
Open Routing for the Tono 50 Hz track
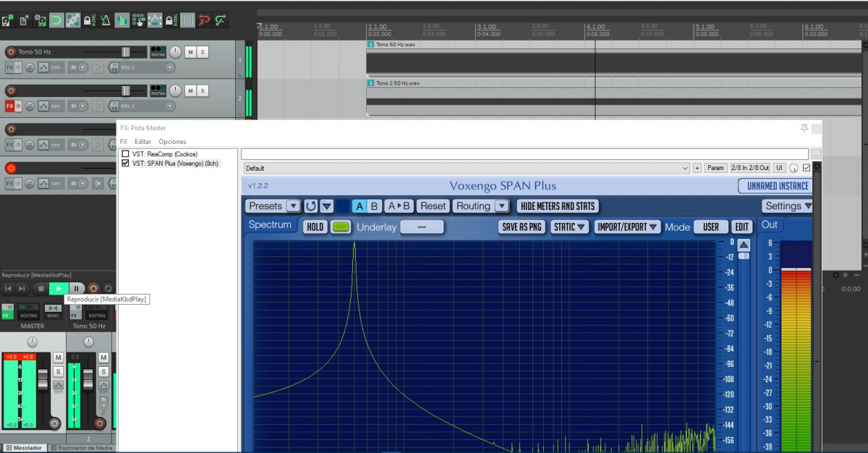click(158, 52)
